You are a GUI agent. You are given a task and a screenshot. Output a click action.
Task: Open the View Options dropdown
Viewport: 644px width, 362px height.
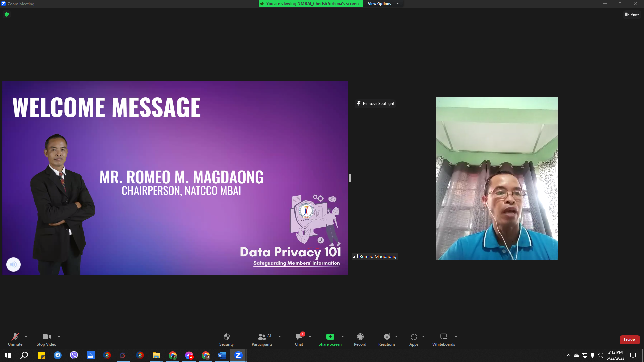(383, 4)
